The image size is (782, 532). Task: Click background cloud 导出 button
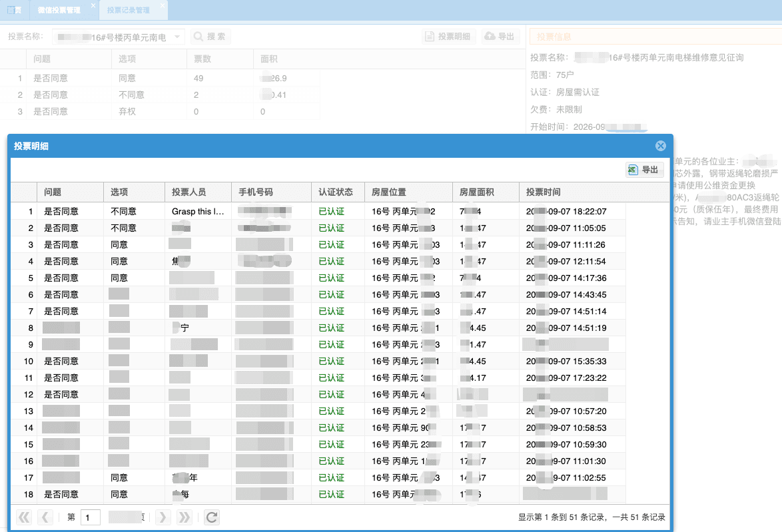(x=500, y=37)
